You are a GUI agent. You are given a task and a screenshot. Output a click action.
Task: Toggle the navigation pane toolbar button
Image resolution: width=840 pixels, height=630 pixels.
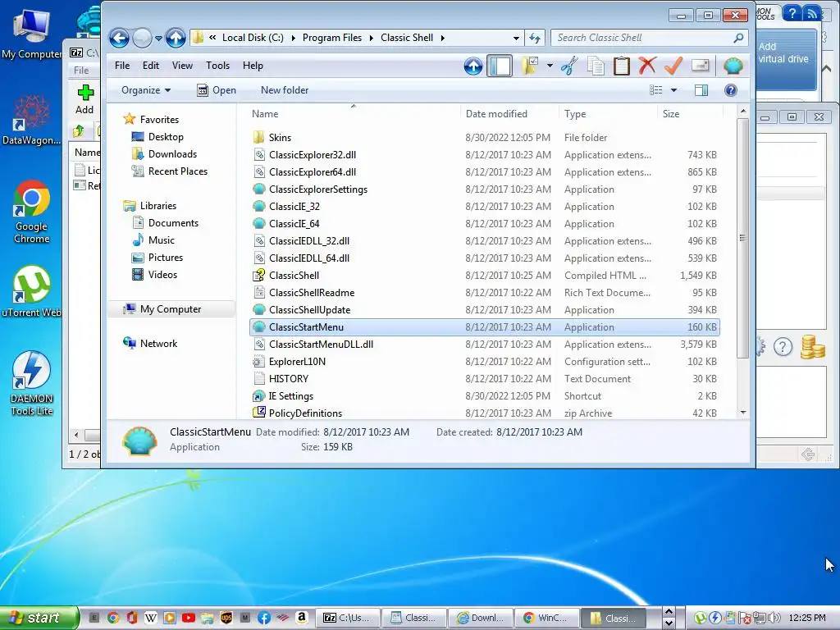coord(500,66)
